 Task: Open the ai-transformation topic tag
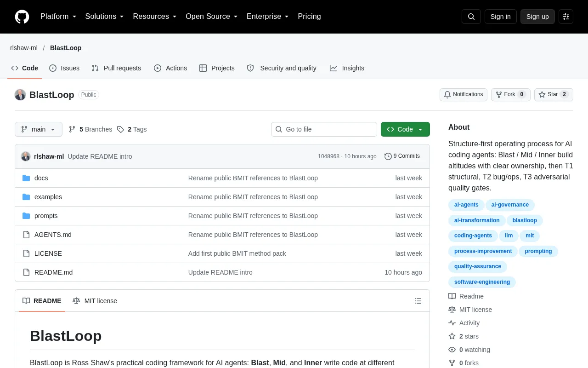(x=477, y=220)
